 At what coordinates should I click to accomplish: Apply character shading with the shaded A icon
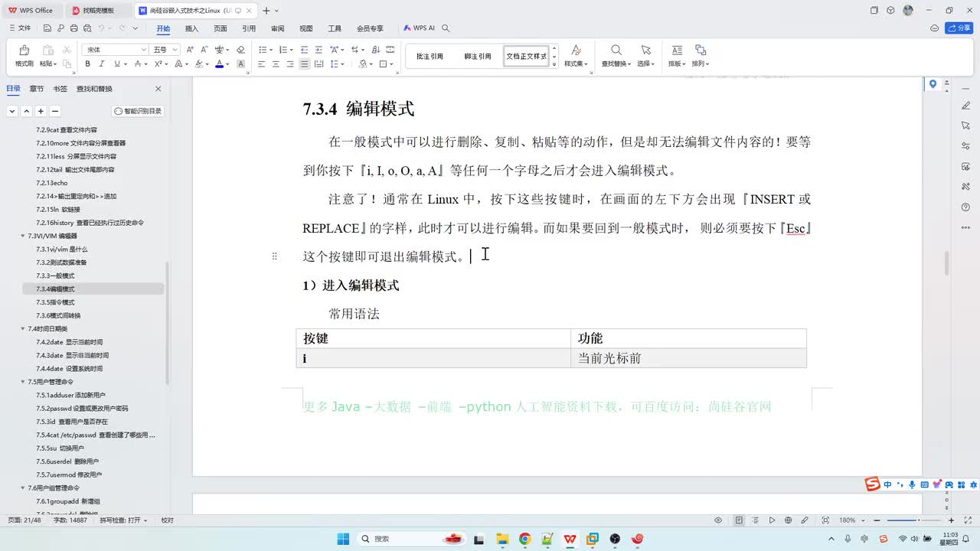click(x=241, y=64)
